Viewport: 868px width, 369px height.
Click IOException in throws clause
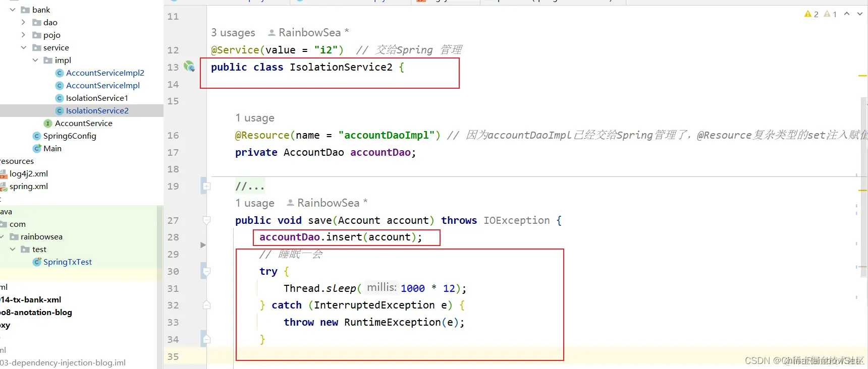pyautogui.click(x=517, y=220)
